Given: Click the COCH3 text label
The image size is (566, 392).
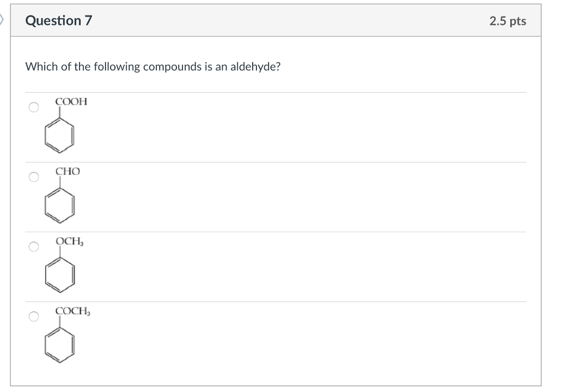Looking at the screenshot, I should pyautogui.click(x=72, y=311).
